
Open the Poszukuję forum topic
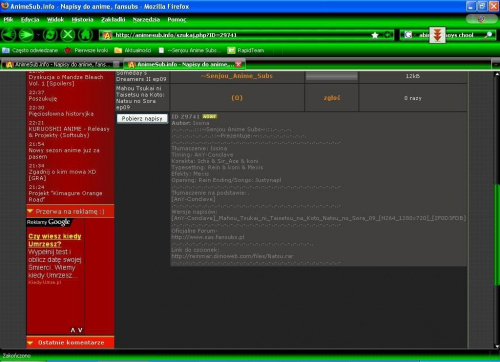[x=43, y=99]
